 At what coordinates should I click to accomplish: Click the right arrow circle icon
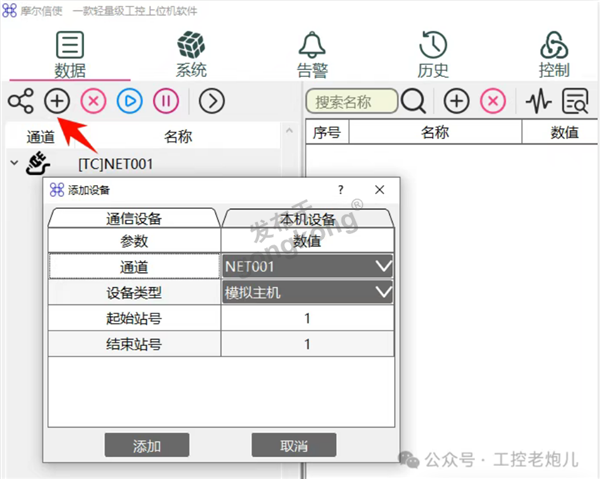[211, 101]
